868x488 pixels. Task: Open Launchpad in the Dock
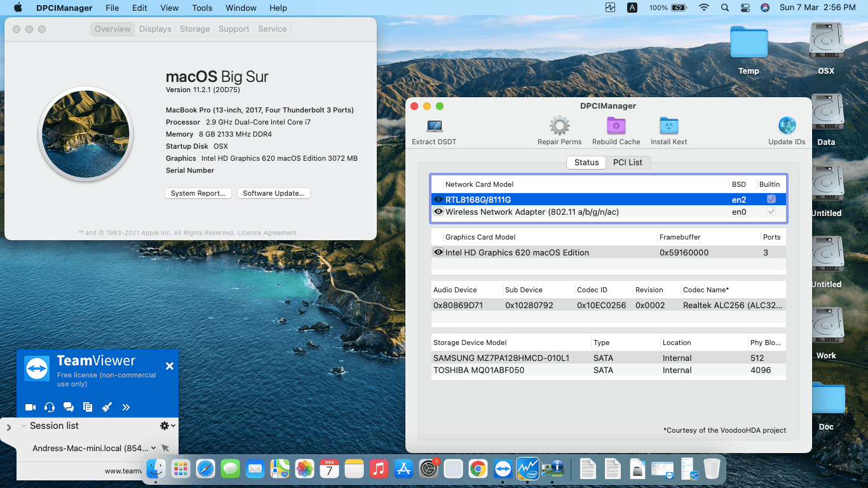coord(181,470)
